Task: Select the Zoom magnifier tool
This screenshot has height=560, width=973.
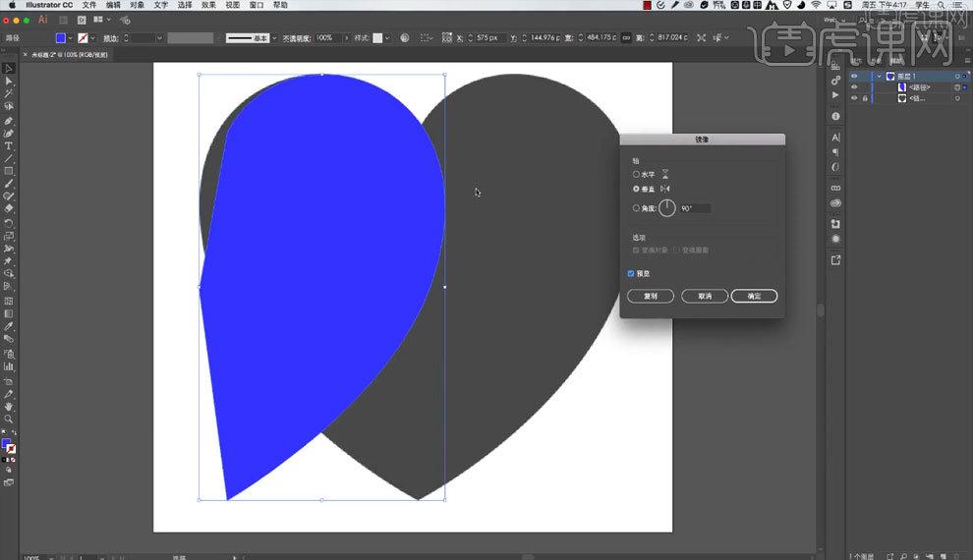Action: (x=9, y=420)
